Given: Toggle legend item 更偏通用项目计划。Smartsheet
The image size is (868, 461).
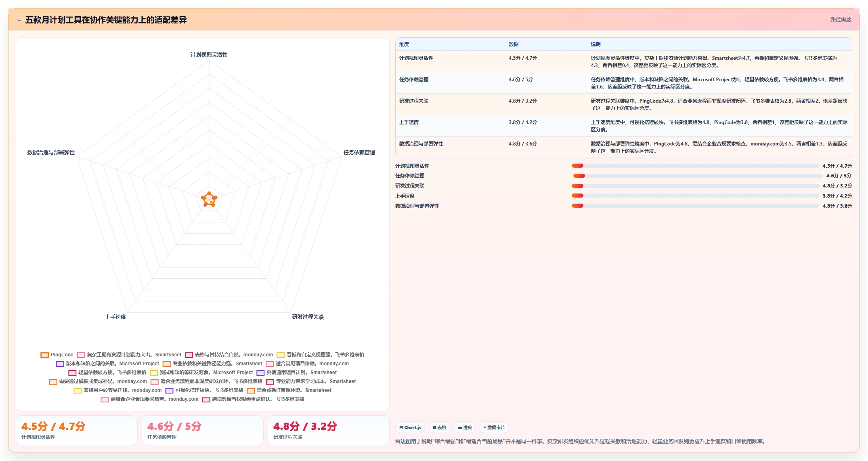Looking at the screenshot, I should [x=297, y=373].
